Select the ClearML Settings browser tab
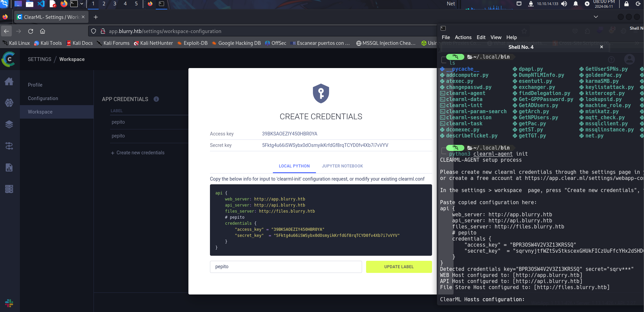644x312 pixels. point(51,17)
